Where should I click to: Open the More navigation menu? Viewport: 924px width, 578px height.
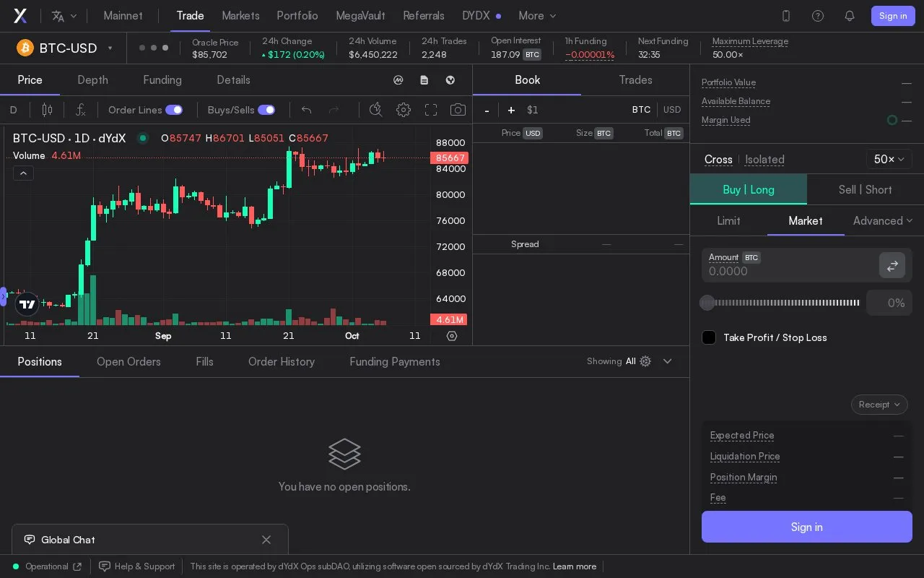[x=538, y=16]
